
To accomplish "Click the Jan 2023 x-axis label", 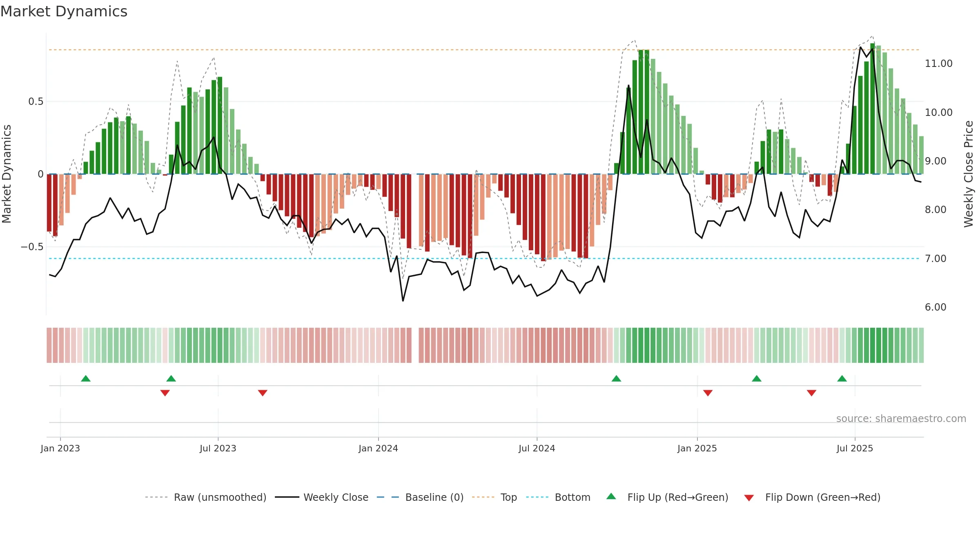I will coord(60,448).
